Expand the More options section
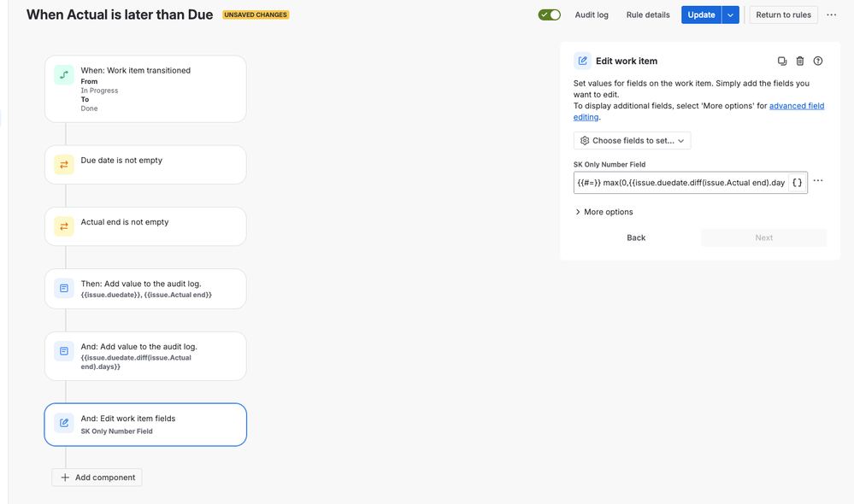 (604, 212)
